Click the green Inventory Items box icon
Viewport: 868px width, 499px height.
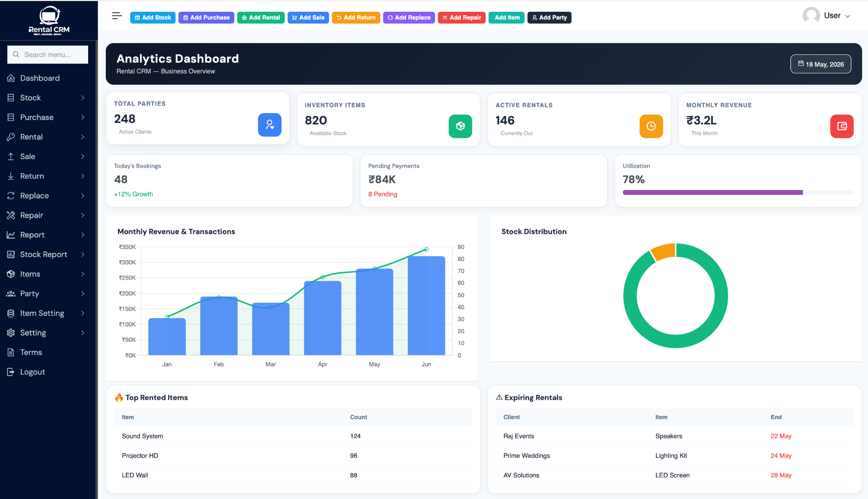click(460, 126)
